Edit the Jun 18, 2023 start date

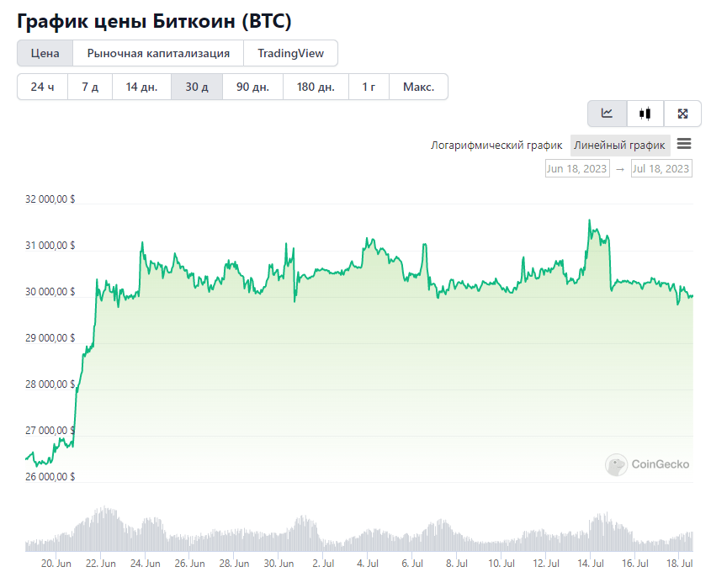coord(576,168)
